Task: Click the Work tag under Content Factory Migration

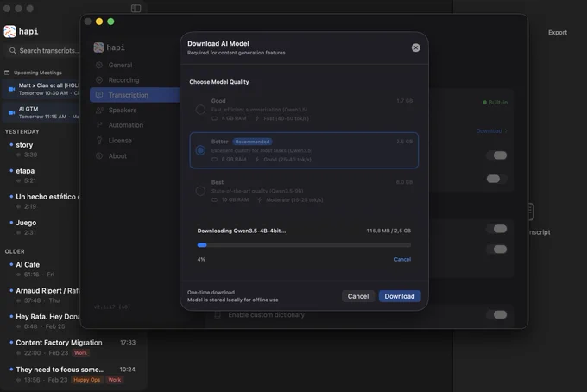Action: pyautogui.click(x=80, y=352)
